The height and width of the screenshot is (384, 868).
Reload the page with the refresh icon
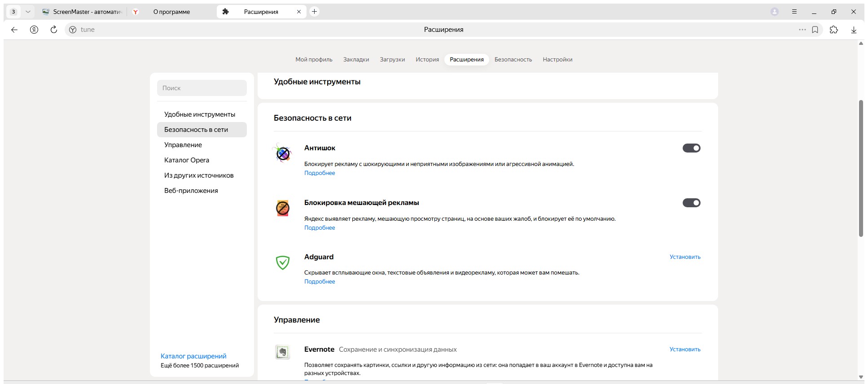(x=54, y=30)
